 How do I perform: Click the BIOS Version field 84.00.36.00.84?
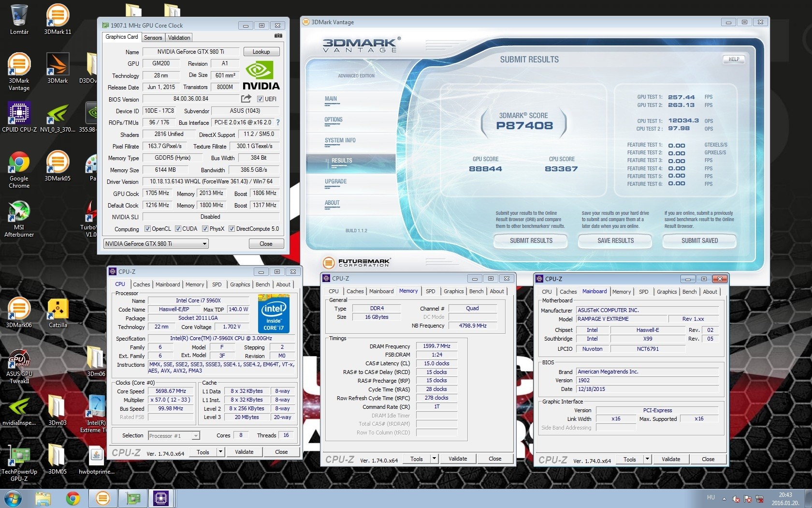[191, 99]
